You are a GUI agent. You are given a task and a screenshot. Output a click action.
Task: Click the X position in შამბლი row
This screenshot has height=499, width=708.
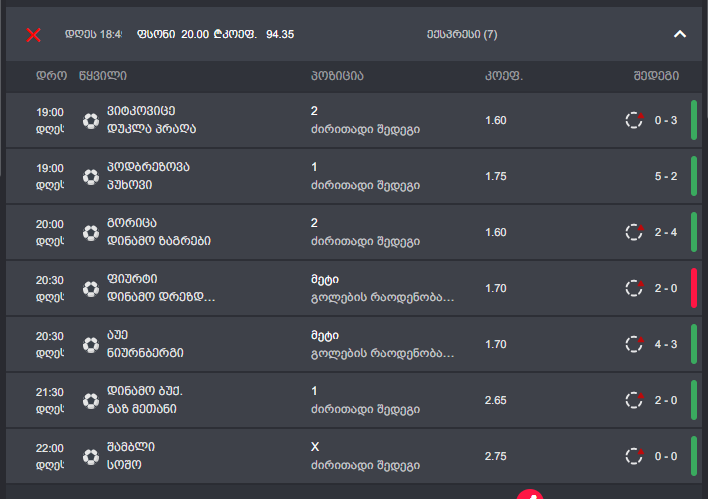click(315, 447)
